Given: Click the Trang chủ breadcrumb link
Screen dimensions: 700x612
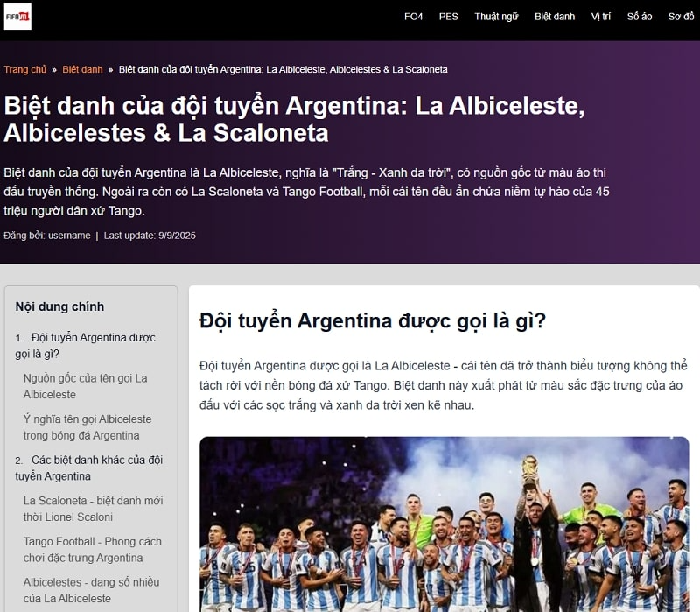Looking at the screenshot, I should [25, 69].
